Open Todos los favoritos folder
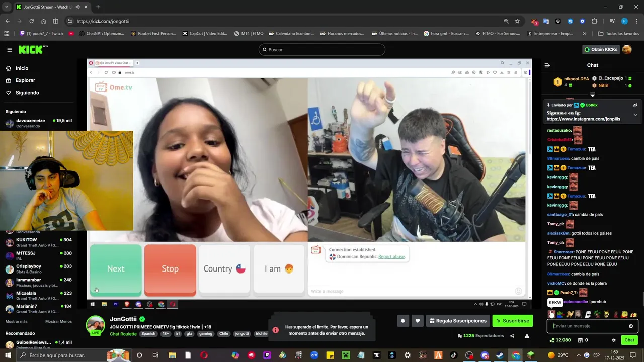The height and width of the screenshot is (362, 644). 618,34
